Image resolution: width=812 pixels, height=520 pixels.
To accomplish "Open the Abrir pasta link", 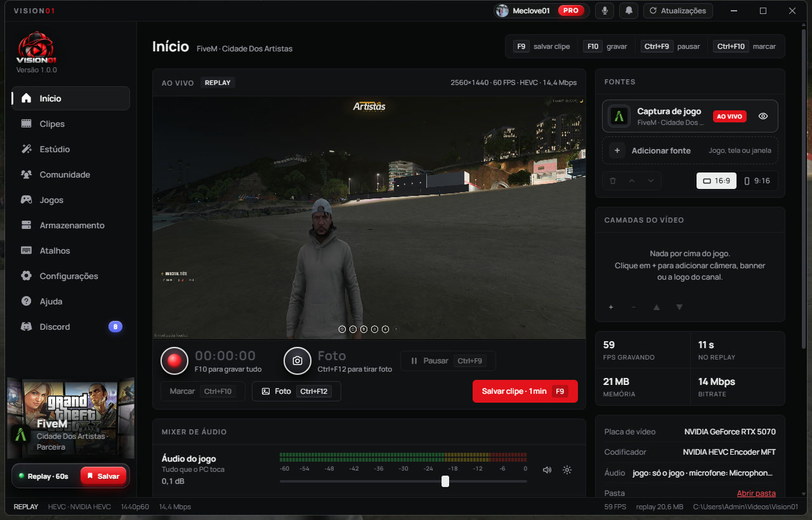I will tap(756, 493).
